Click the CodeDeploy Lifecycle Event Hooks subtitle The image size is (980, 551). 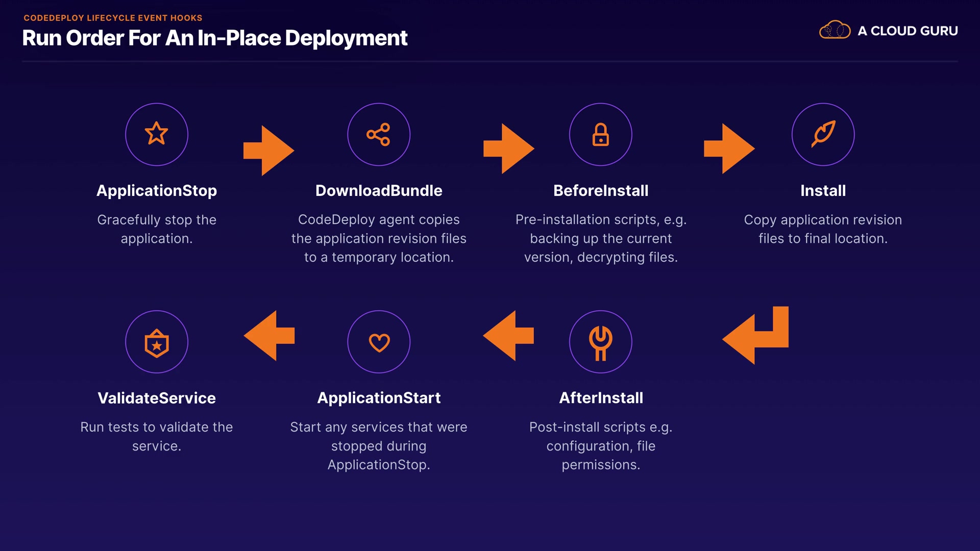[113, 18]
